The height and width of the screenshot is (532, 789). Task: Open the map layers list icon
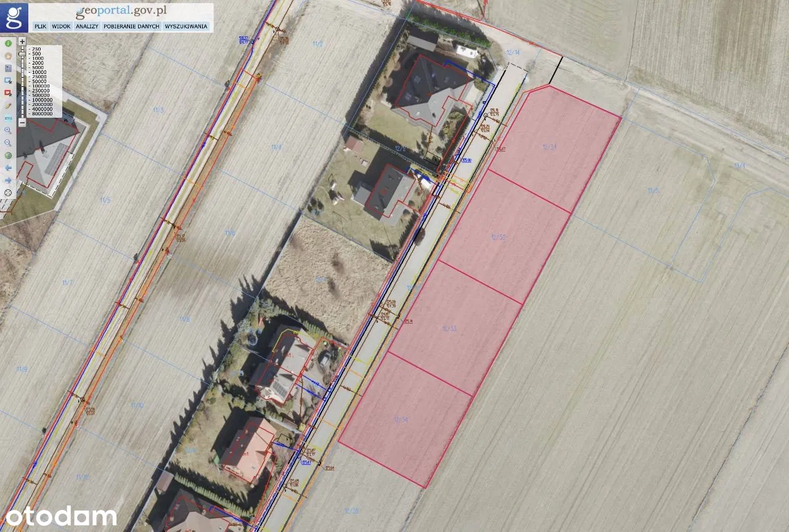pyautogui.click(x=8, y=68)
